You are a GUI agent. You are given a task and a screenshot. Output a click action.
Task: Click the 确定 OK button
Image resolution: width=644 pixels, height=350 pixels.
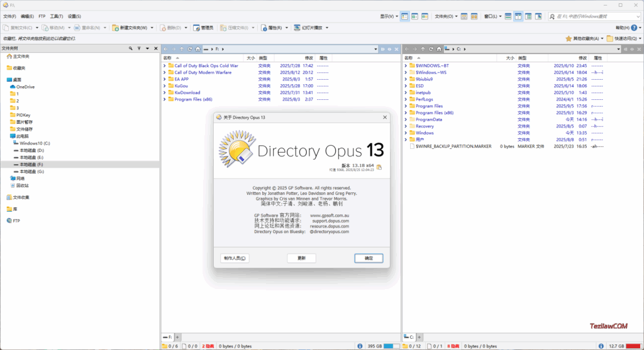coord(369,258)
